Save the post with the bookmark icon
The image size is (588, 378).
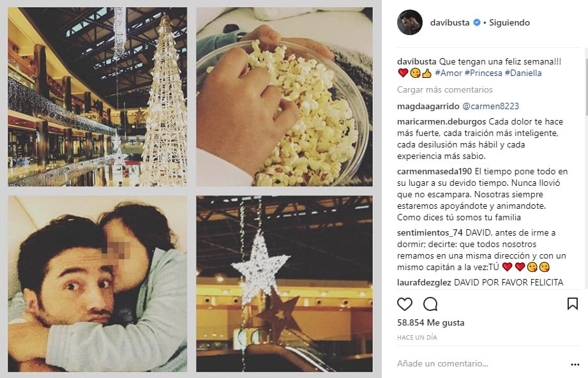572,304
